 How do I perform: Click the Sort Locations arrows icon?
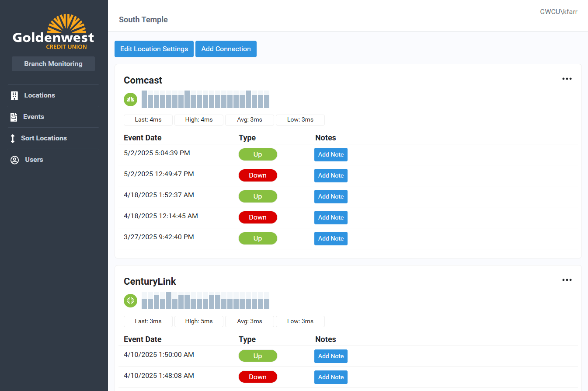[13, 138]
